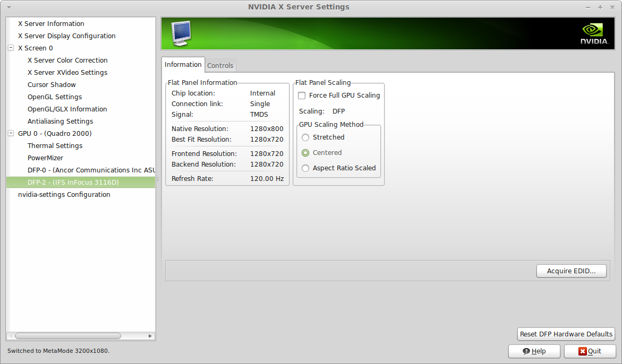Open X Server Color Correction
Screen dimensions: 622x364
(x=67, y=60)
